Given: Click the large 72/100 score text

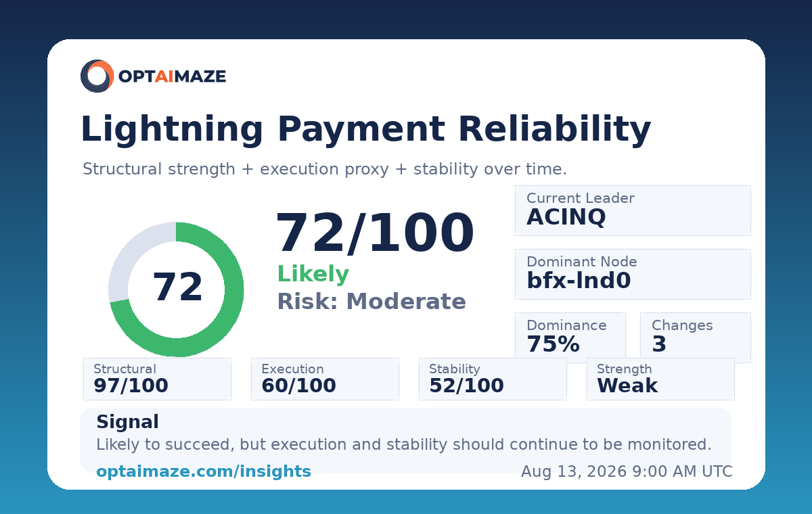Looking at the screenshot, I should 376,234.
